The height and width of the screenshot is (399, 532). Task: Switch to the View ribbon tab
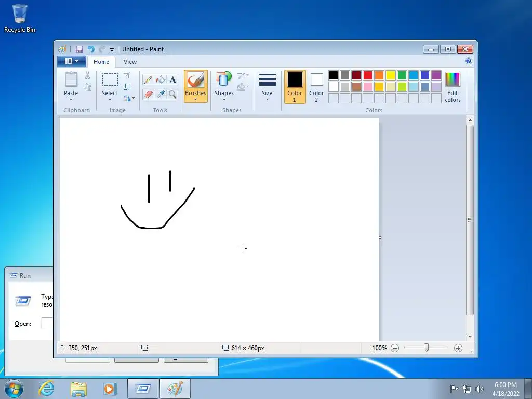[x=130, y=62]
